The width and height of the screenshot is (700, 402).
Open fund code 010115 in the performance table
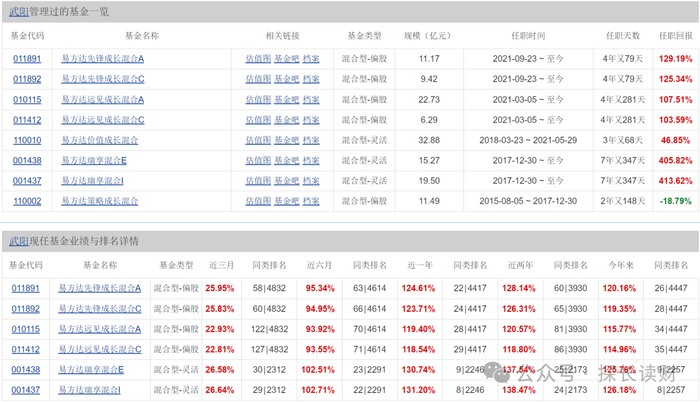click(x=25, y=329)
